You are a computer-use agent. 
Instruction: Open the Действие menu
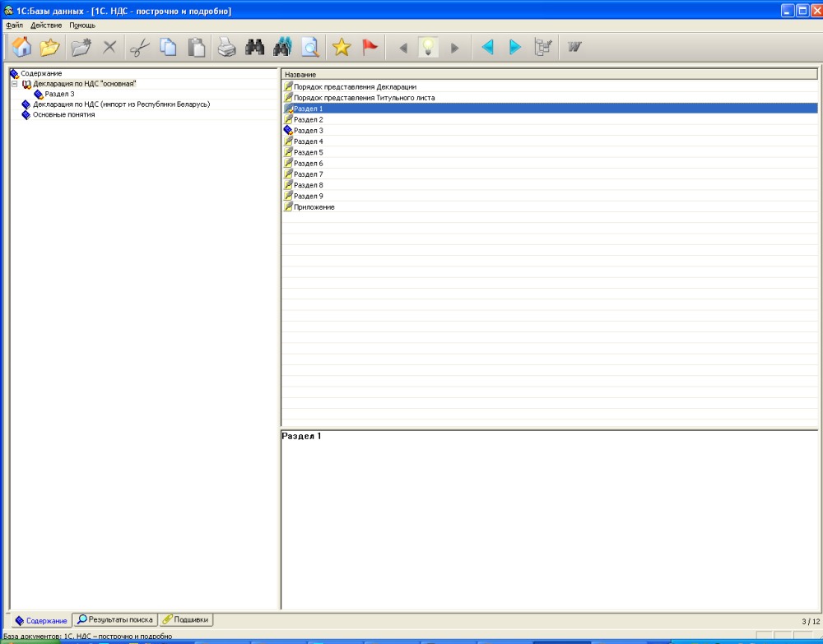(46, 25)
